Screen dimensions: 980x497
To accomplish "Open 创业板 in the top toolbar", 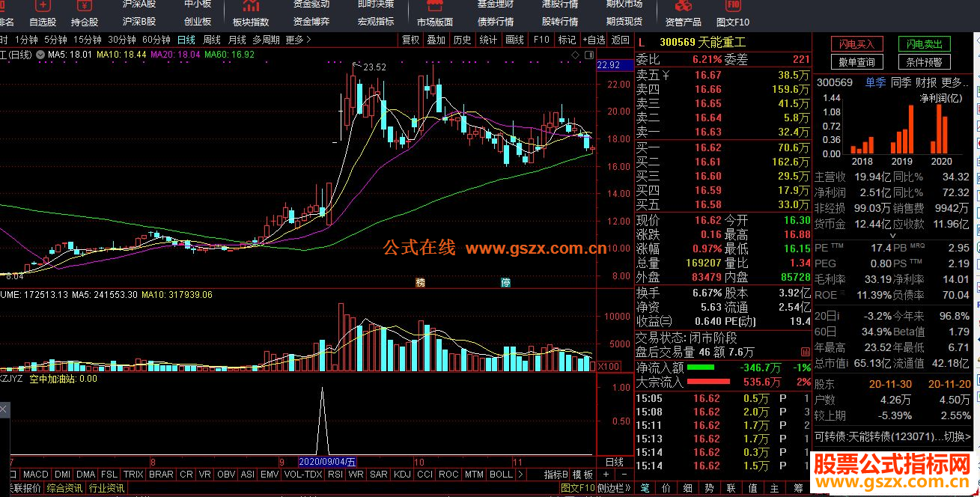I will pos(198,22).
